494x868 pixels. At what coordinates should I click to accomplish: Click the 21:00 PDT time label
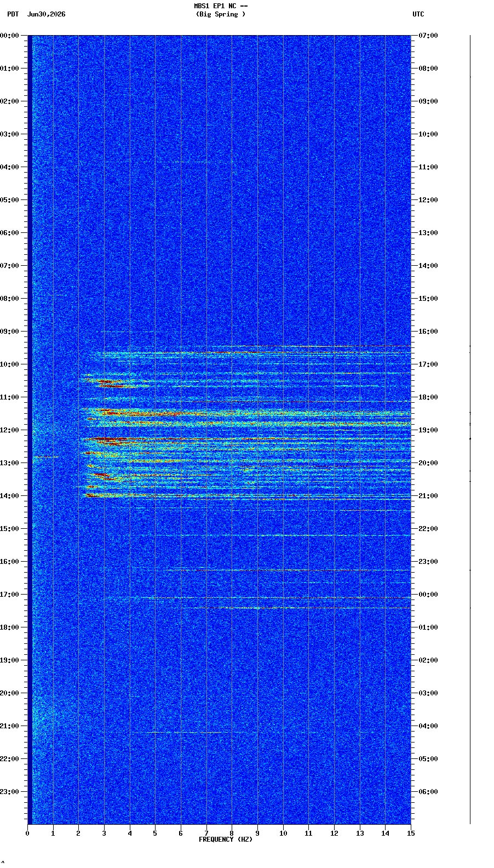click(x=10, y=726)
